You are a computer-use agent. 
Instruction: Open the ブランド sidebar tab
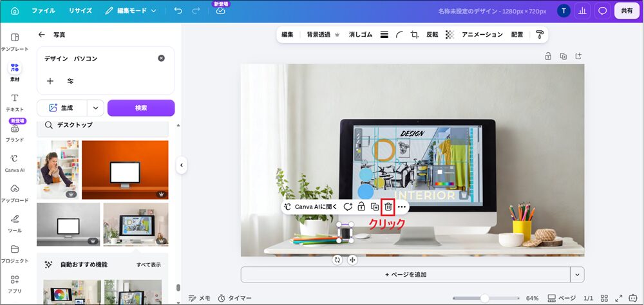pos(15,132)
